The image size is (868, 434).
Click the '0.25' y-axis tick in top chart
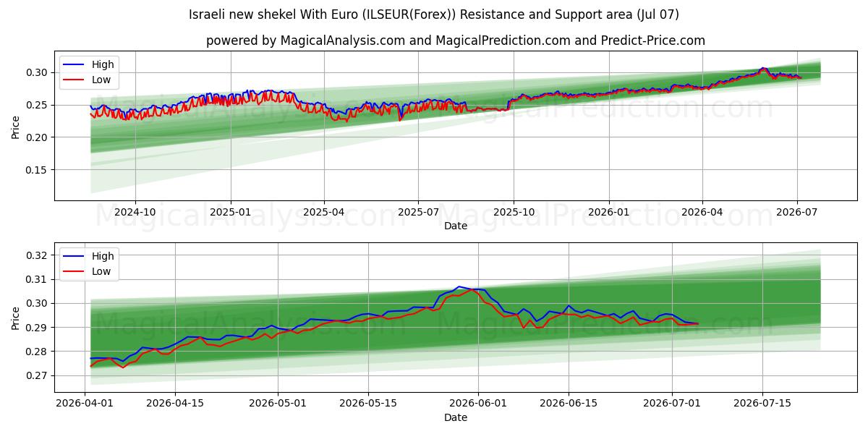click(x=38, y=105)
